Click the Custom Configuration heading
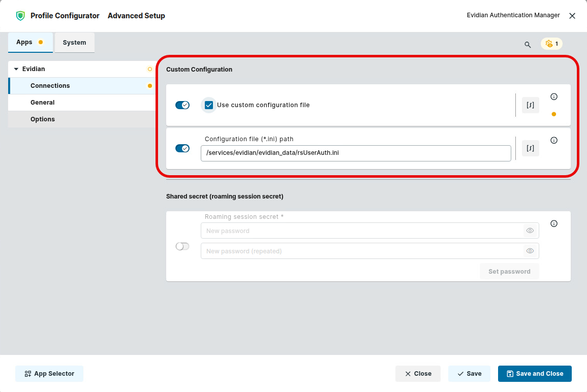 point(199,70)
